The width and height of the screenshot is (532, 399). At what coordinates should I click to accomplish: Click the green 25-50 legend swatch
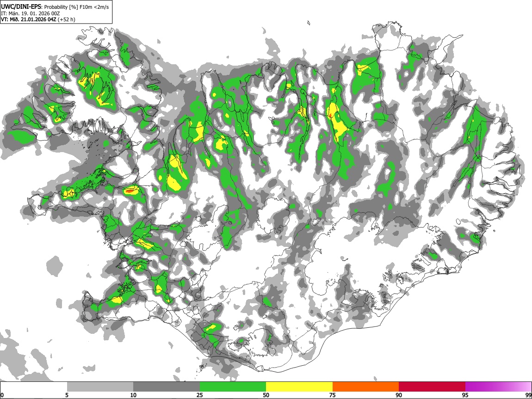(233, 387)
